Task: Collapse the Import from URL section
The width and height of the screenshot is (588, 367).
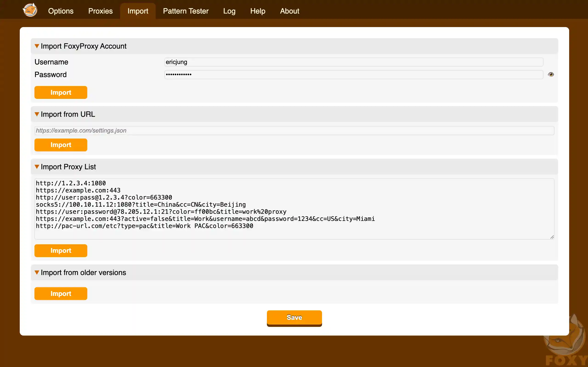Action: pyautogui.click(x=37, y=114)
